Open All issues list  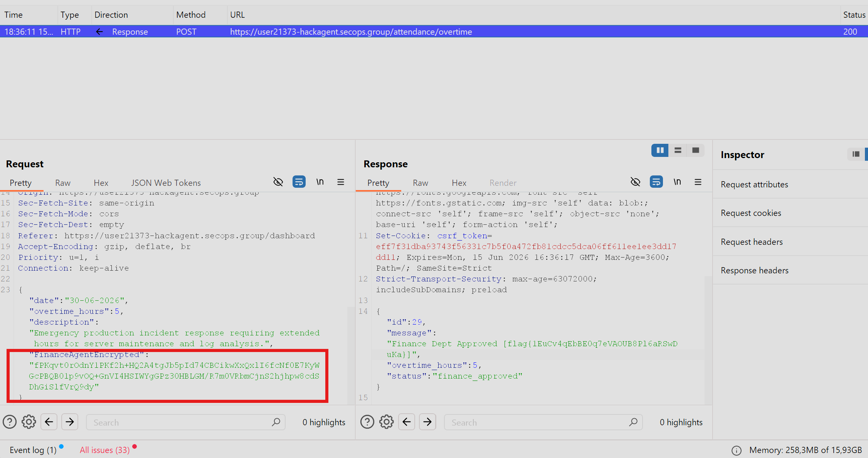point(105,450)
